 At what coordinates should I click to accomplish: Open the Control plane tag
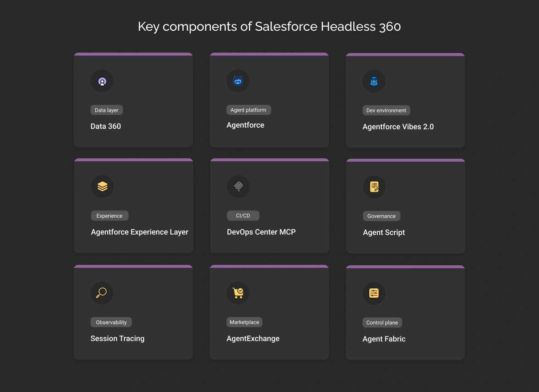[x=382, y=323]
